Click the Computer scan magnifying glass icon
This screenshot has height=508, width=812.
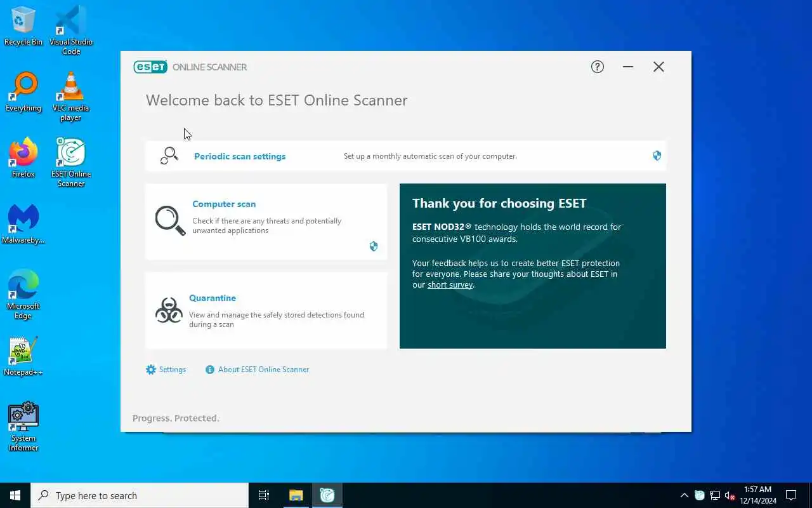[170, 221]
